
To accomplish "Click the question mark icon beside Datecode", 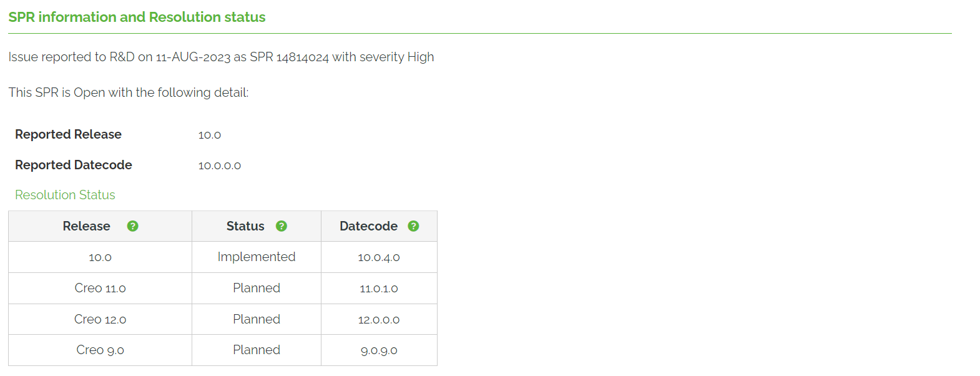I will (x=413, y=226).
